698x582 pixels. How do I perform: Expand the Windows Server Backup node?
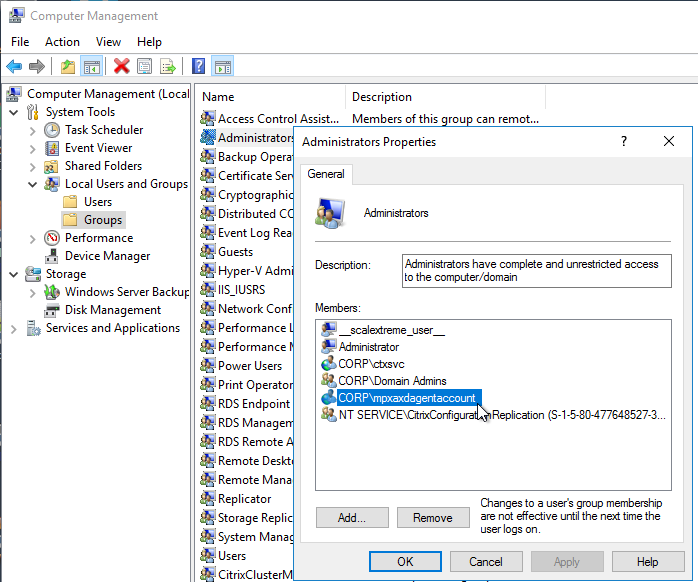tap(32, 293)
